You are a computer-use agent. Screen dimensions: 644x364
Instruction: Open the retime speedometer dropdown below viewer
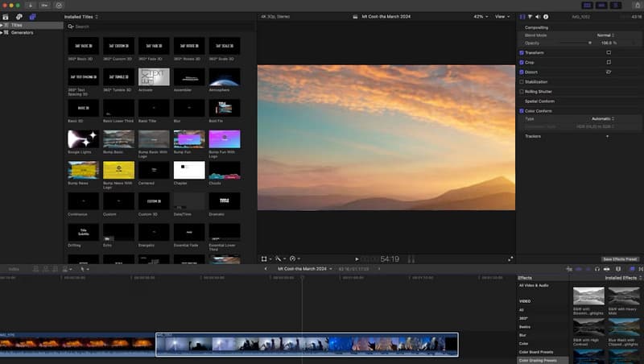click(295, 259)
